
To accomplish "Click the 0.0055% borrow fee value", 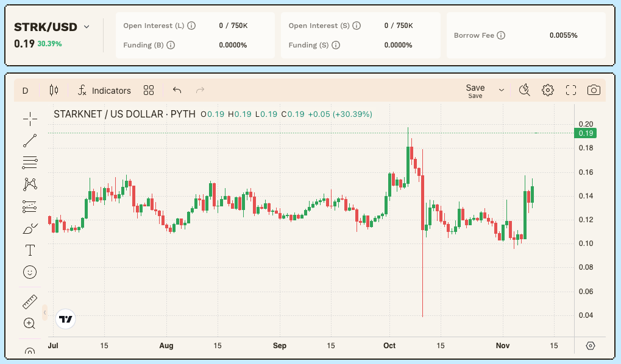I will (563, 35).
